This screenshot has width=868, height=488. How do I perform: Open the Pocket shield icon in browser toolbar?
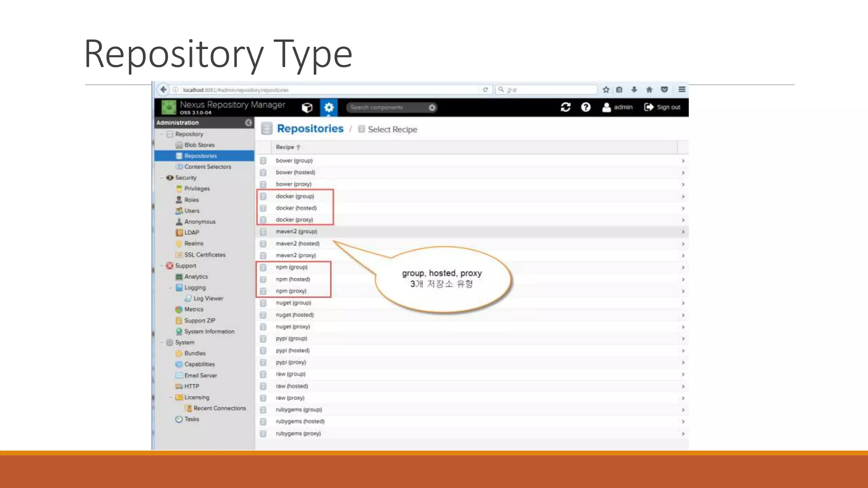tap(665, 90)
